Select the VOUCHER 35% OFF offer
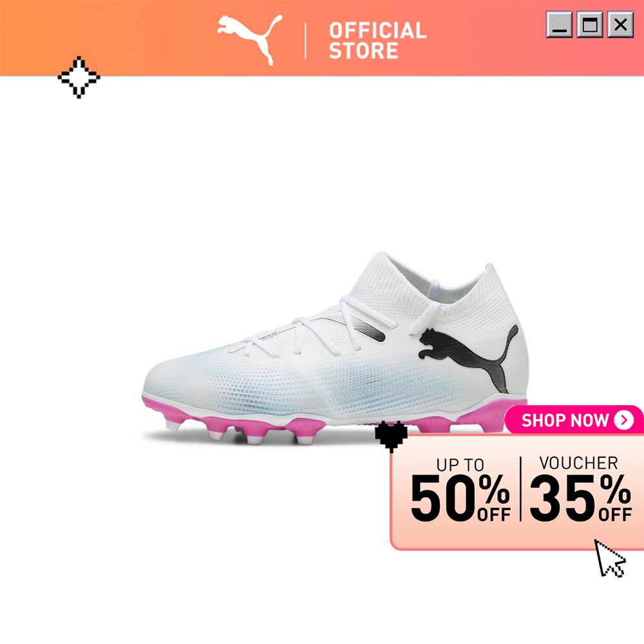Viewport: 644px width, 644px height. (x=580, y=489)
